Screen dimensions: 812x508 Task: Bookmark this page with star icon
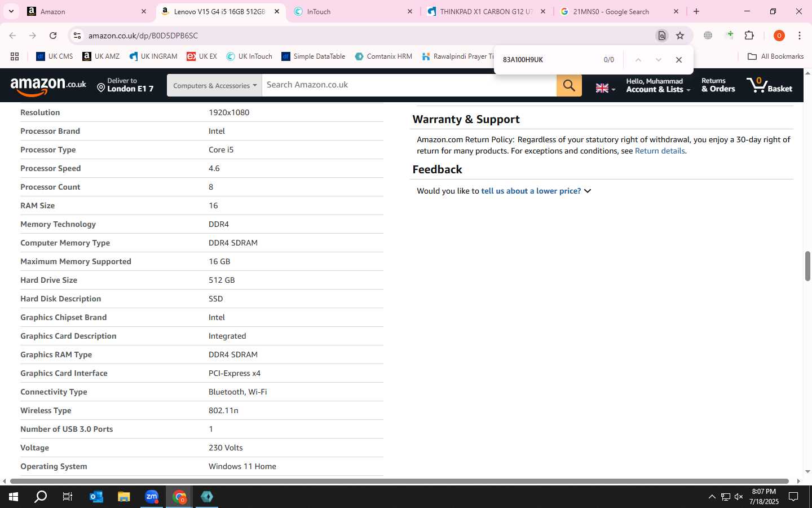[x=680, y=36]
